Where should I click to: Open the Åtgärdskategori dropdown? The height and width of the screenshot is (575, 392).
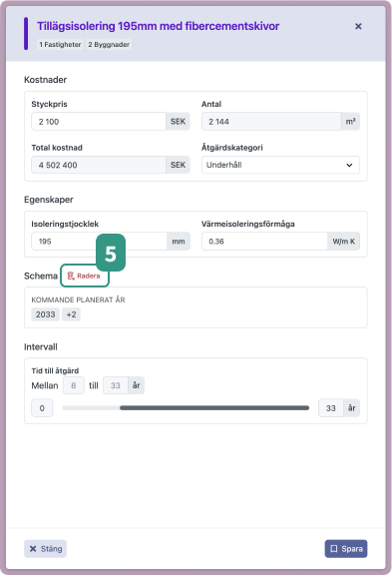pyautogui.click(x=280, y=165)
